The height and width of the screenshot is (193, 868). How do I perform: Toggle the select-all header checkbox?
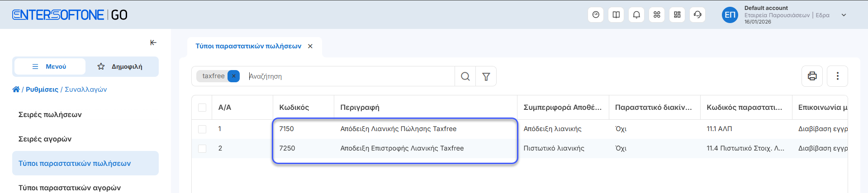[x=202, y=108]
